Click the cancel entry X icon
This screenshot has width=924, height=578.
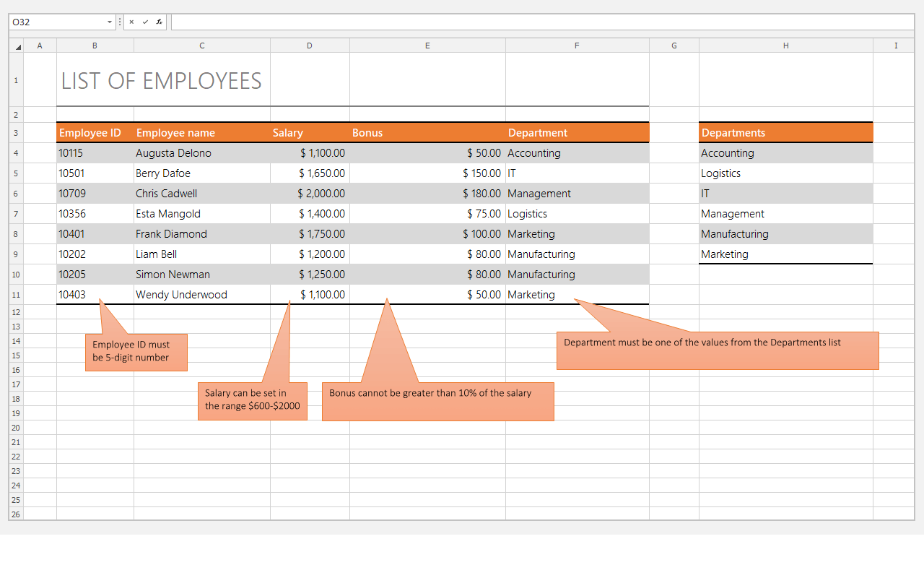pyautogui.click(x=131, y=22)
